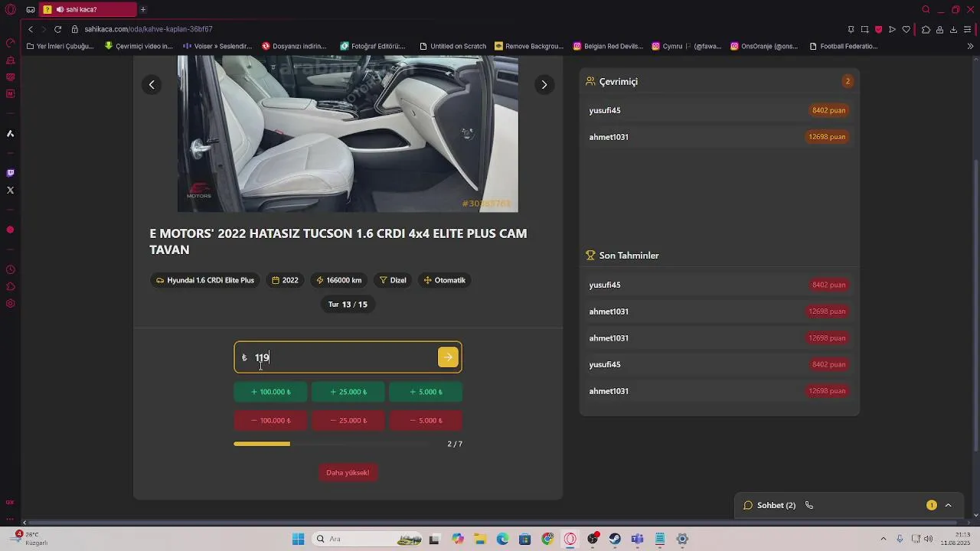The image size is (980, 551).
Task: Bookmark page with the heart icon
Action: point(906,29)
